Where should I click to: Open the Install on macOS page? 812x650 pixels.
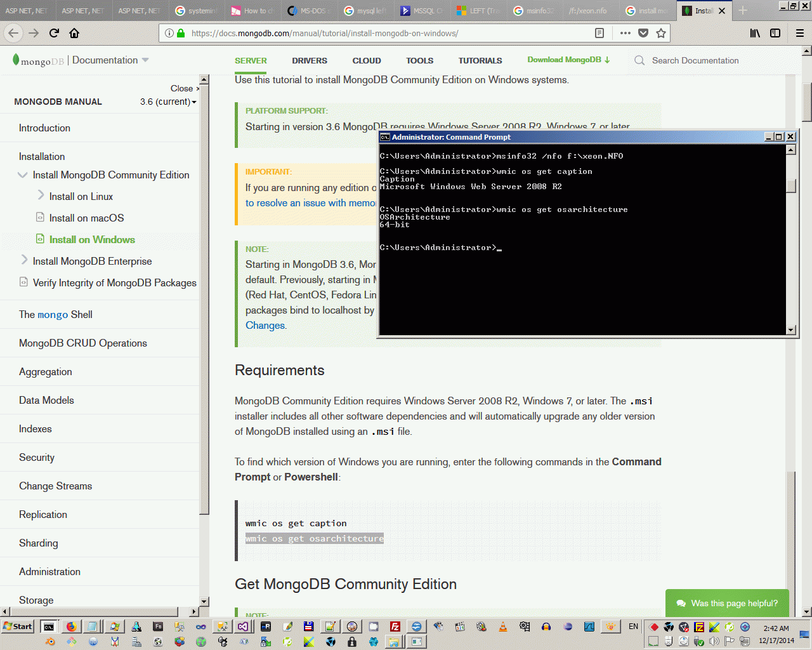pyautogui.click(x=86, y=218)
